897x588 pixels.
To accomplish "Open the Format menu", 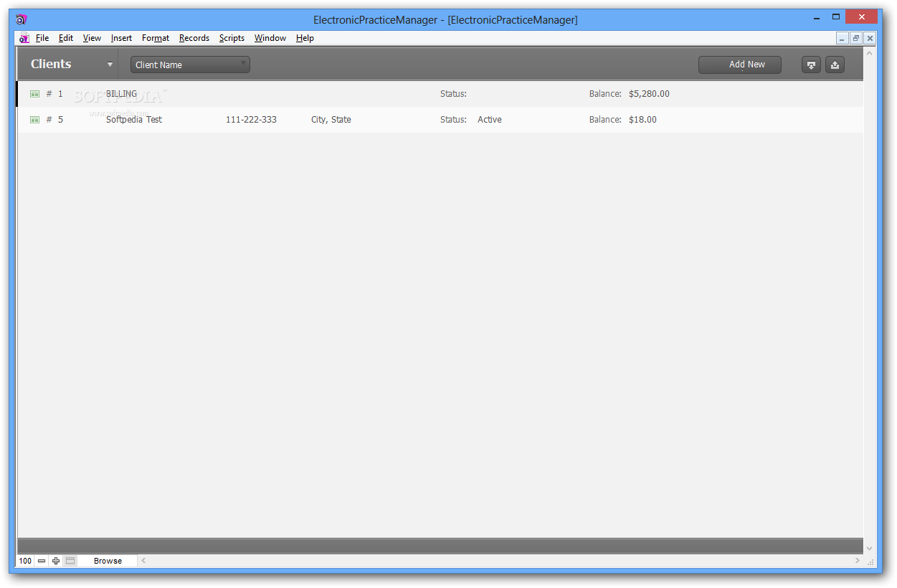I will (x=156, y=38).
